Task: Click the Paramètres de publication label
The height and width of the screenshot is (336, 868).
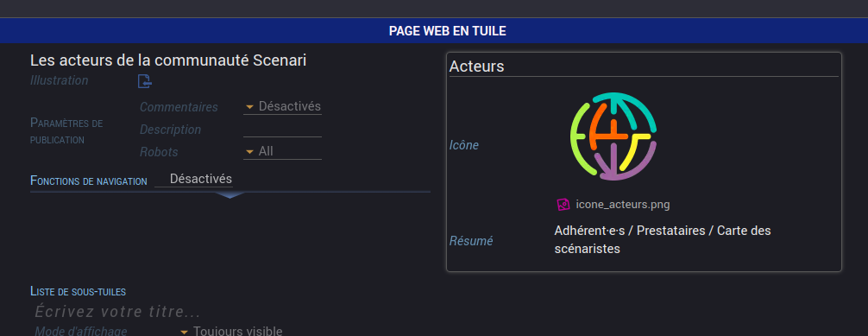Action: coord(66,130)
